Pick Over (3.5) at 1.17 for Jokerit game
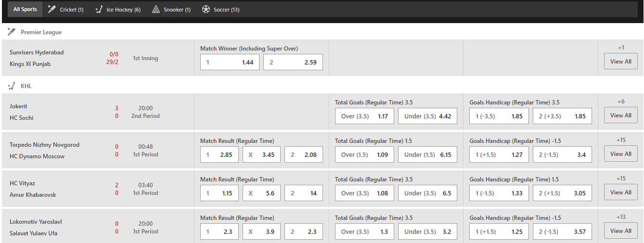644x243 pixels. [x=364, y=116]
